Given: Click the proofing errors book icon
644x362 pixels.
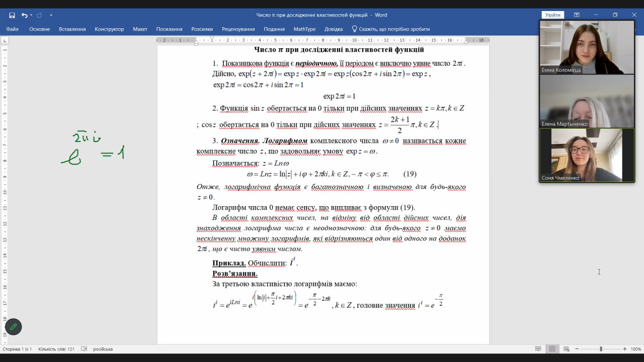Looking at the screenshot, I should tap(84, 349).
